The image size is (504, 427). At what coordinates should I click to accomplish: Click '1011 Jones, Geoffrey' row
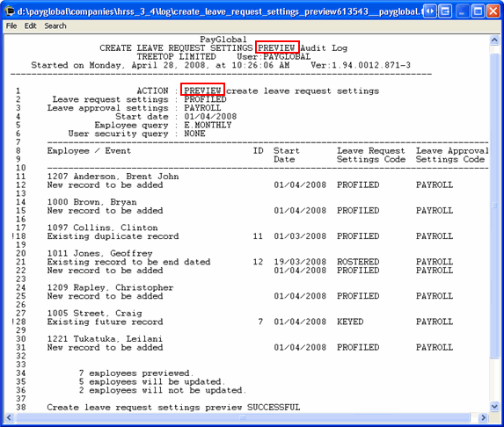tap(99, 254)
